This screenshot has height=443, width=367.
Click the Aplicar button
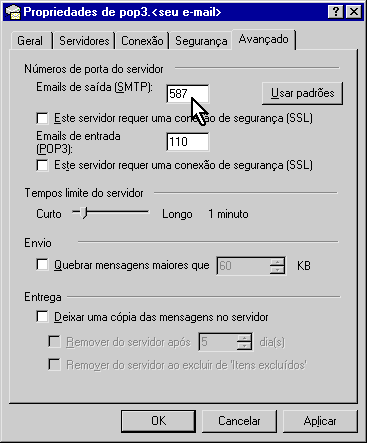(x=320, y=421)
